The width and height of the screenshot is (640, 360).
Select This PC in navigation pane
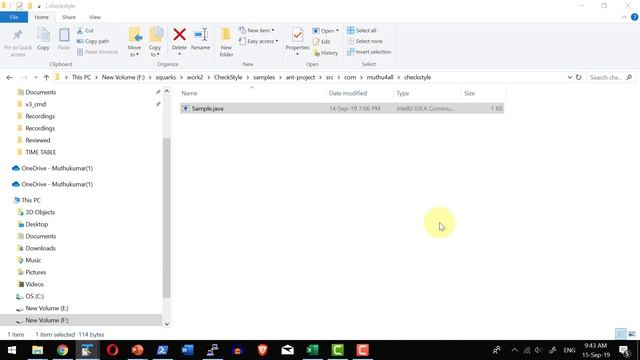[x=31, y=200]
